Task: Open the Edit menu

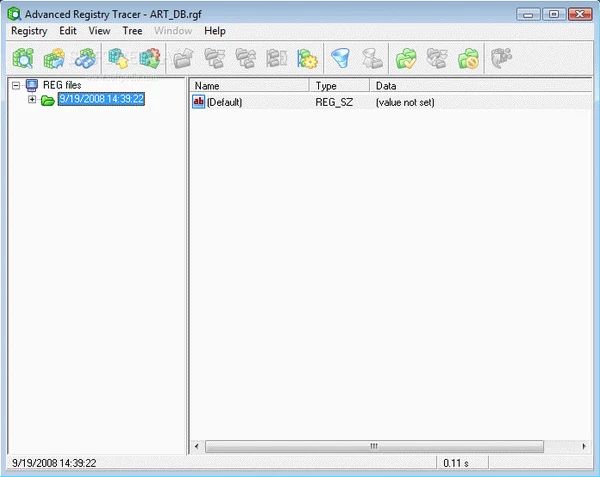Action: pos(68,31)
